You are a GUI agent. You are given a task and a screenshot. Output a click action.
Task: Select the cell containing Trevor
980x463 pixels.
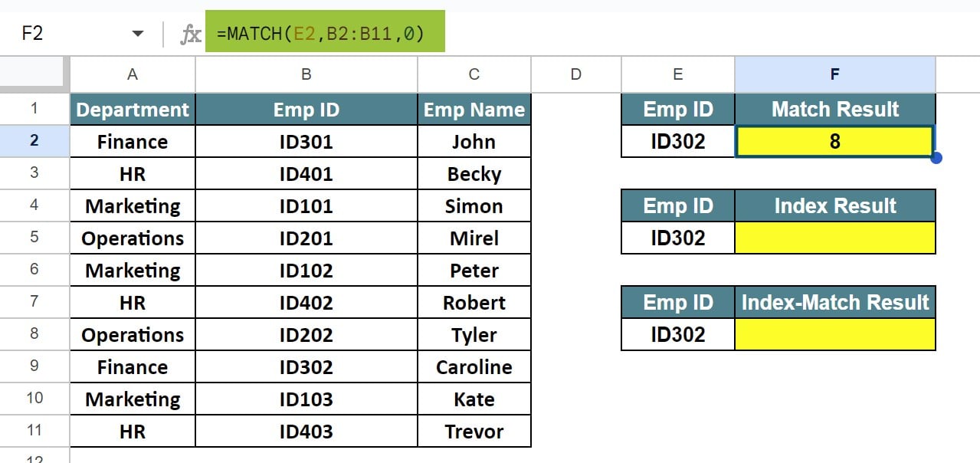[474, 431]
